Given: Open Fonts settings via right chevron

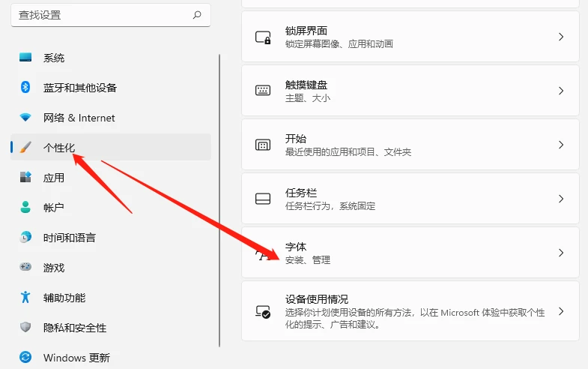Looking at the screenshot, I should pos(561,253).
